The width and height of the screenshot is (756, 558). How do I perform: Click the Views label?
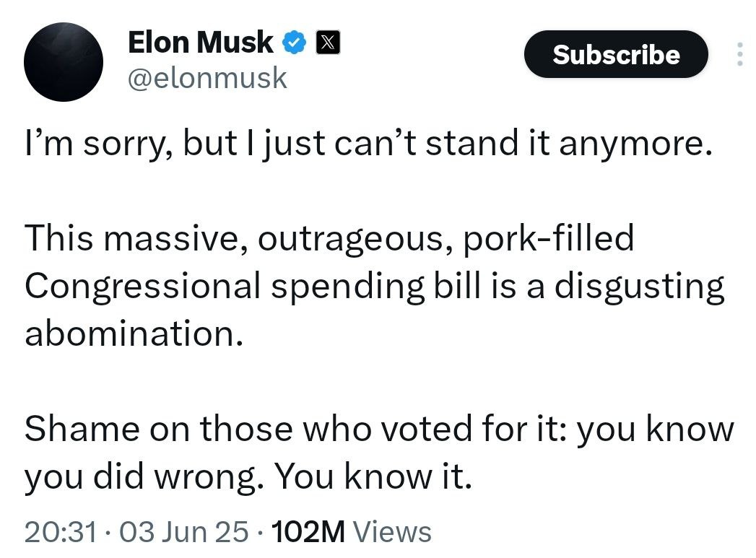pos(394,533)
